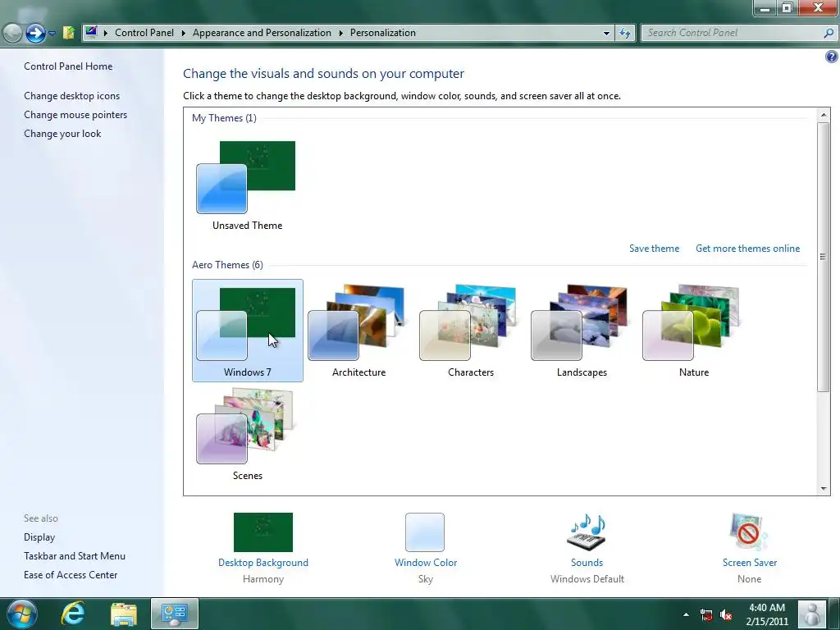Open Windows Explorer from taskbar

point(124,614)
